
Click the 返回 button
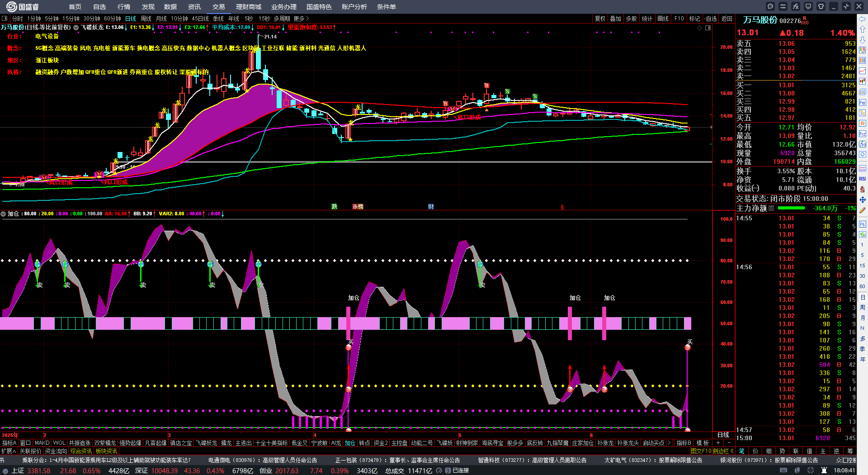click(727, 19)
